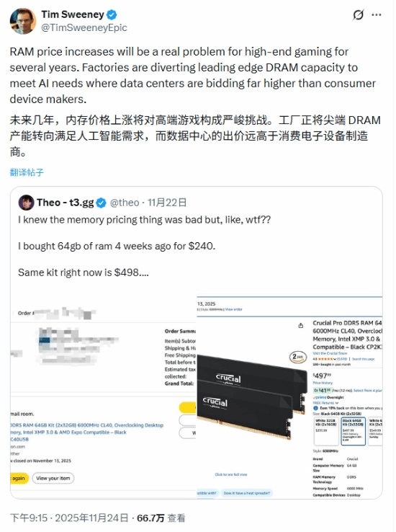The width and height of the screenshot is (396, 532).
Task: Click the 66.7万 view count
Action: point(150,518)
